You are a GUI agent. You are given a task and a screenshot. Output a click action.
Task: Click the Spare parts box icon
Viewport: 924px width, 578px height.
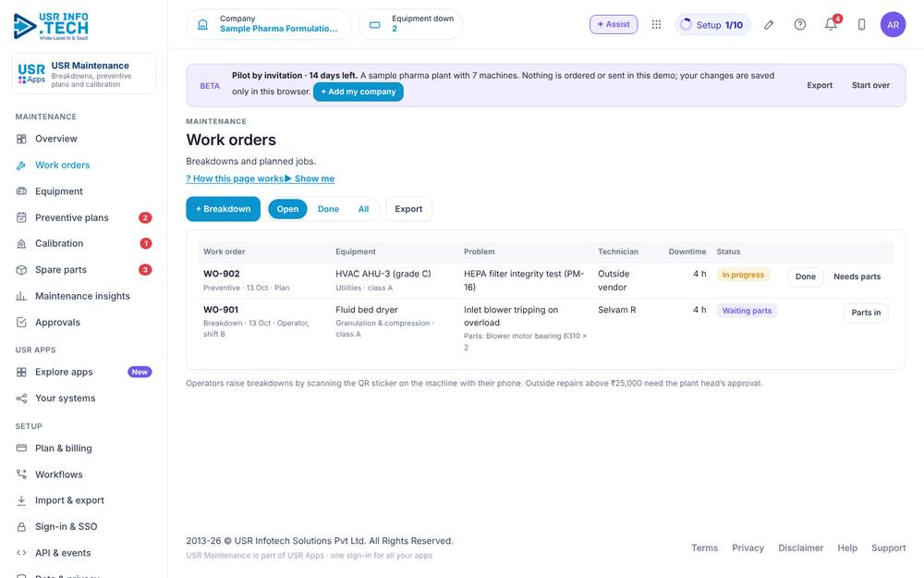[21, 270]
